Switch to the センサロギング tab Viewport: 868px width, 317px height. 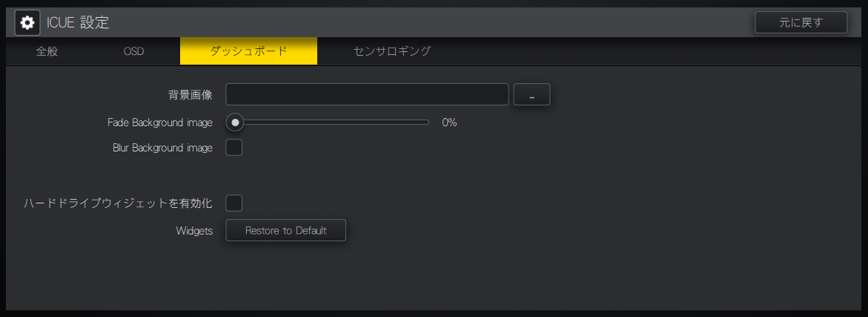392,51
